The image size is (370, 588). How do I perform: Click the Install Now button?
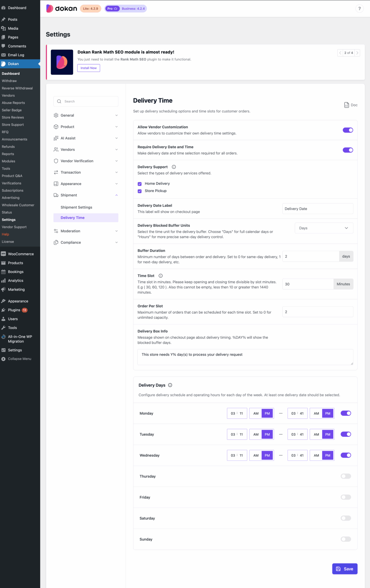click(89, 68)
